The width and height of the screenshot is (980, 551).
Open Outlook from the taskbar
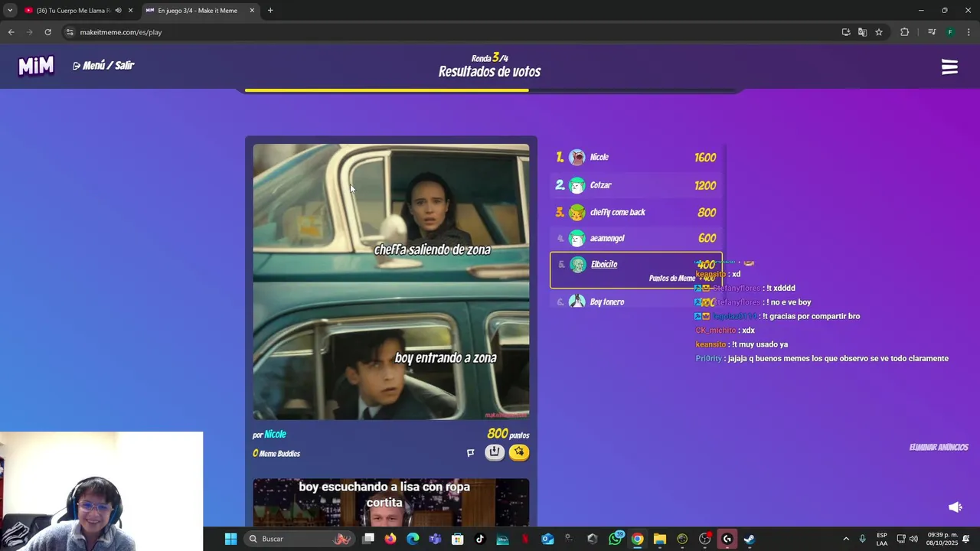(547, 539)
